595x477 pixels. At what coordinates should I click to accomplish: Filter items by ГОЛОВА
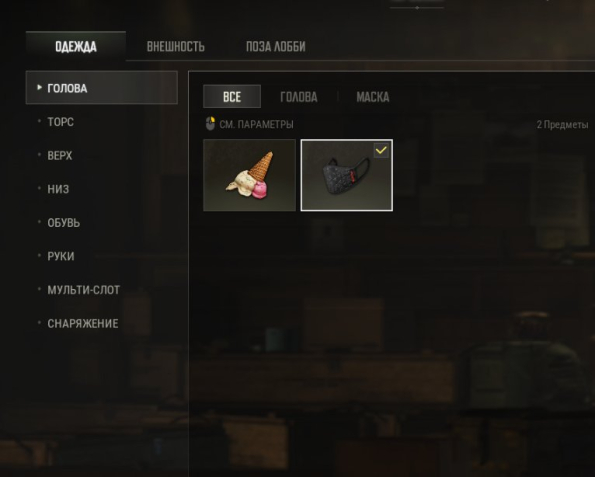(299, 97)
